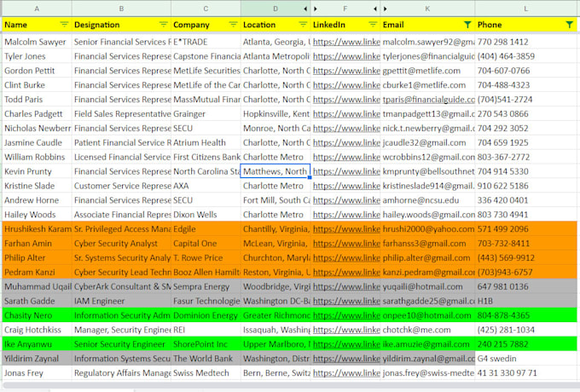This screenshot has width=580, height=392.
Task: Select the T. Rowe Price cell
Action: coord(206,258)
